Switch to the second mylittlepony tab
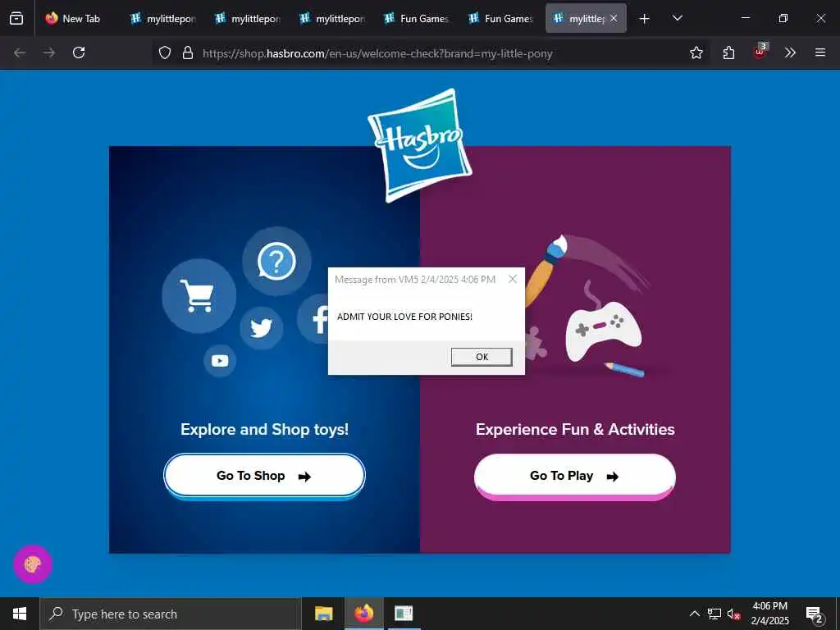840x630 pixels. tap(248, 19)
